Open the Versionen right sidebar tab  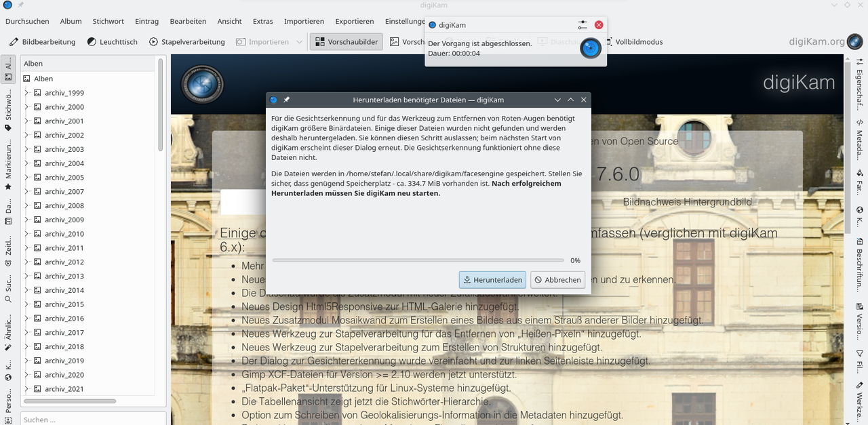859,321
